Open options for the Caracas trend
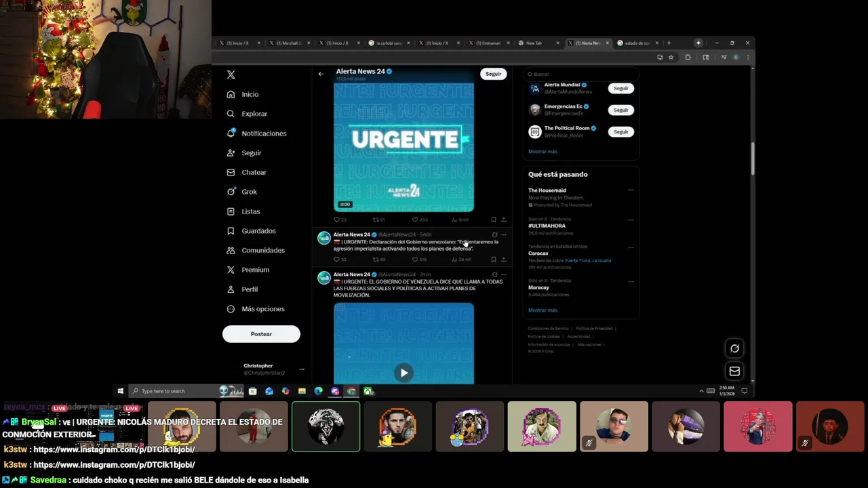Viewport: 868px width, 488px height. pos(631,247)
